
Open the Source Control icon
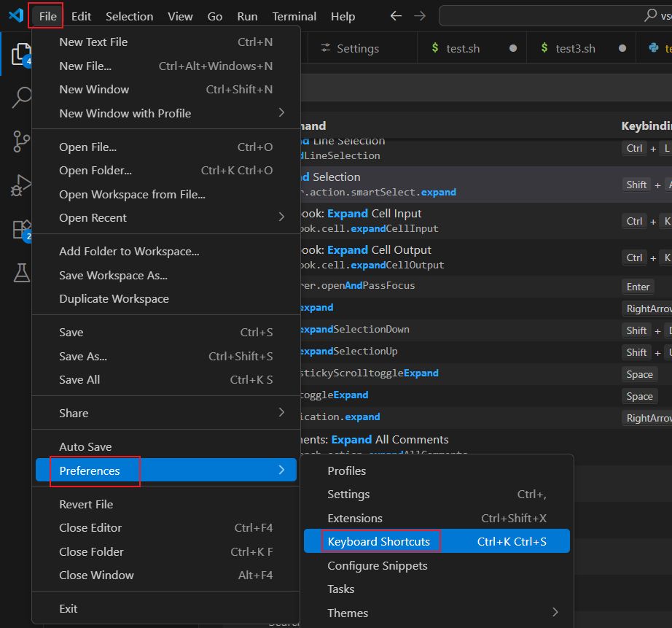(x=21, y=141)
